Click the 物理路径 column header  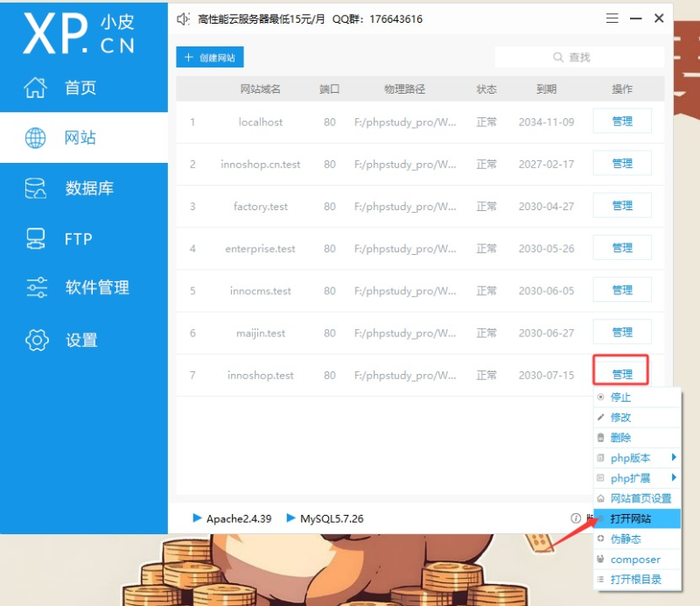(x=405, y=89)
